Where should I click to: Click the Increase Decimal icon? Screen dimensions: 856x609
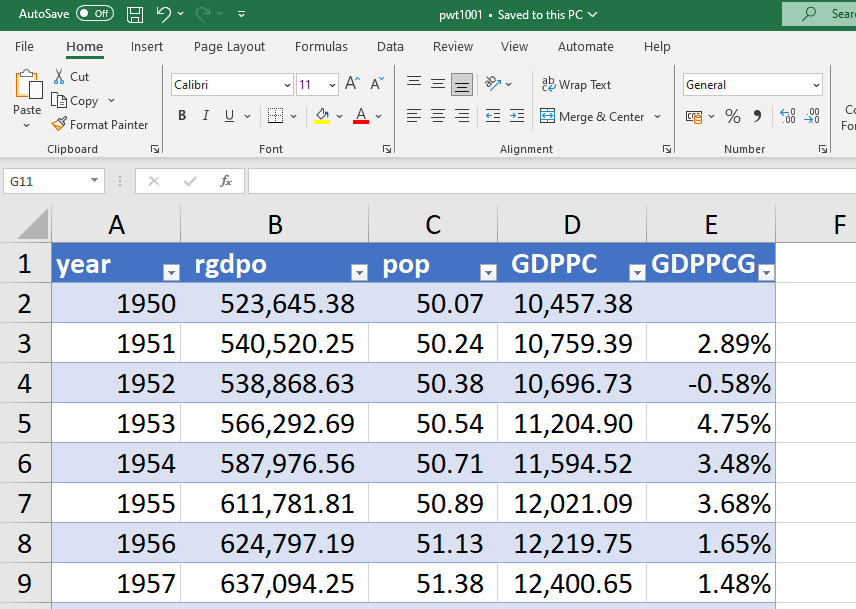786,117
